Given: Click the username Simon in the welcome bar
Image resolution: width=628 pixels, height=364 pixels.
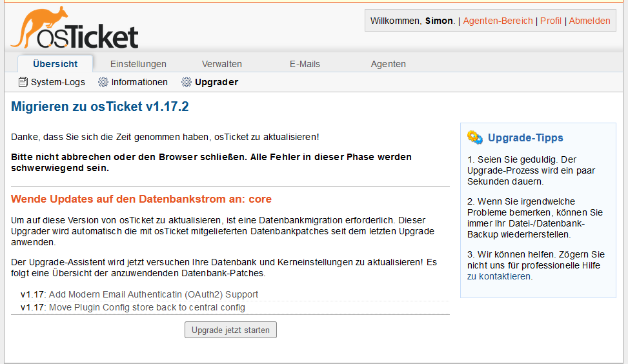Looking at the screenshot, I should (x=439, y=21).
